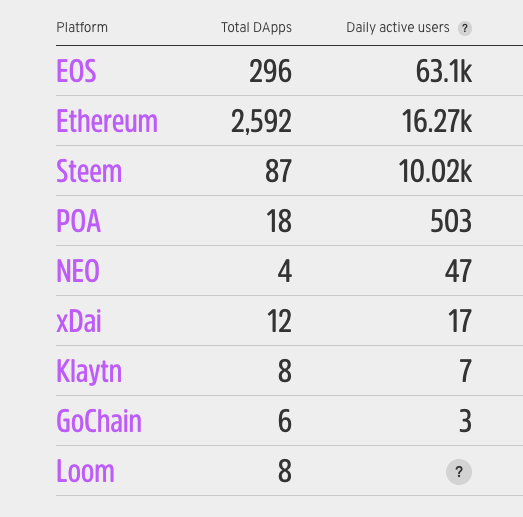
Task: Open the EOS platform link
Action: coord(76,71)
